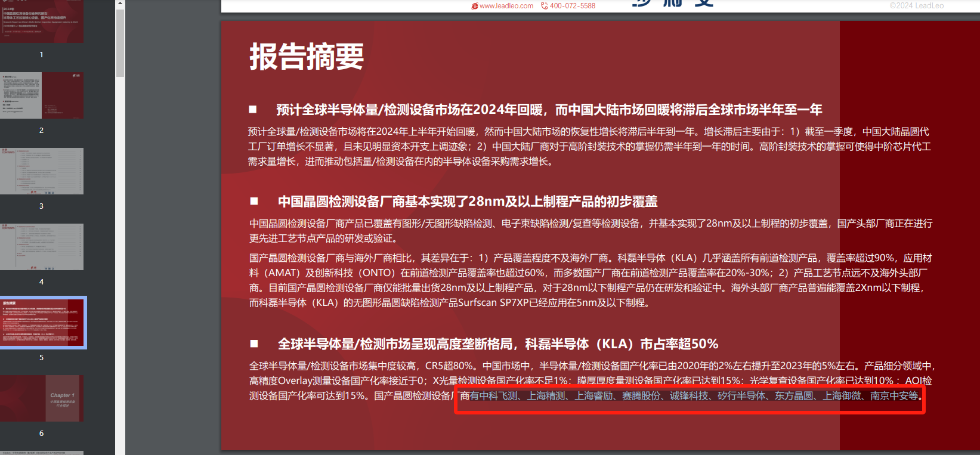Click the globe icon beside leadleo.com
This screenshot has height=455, width=980.
tap(475, 6)
